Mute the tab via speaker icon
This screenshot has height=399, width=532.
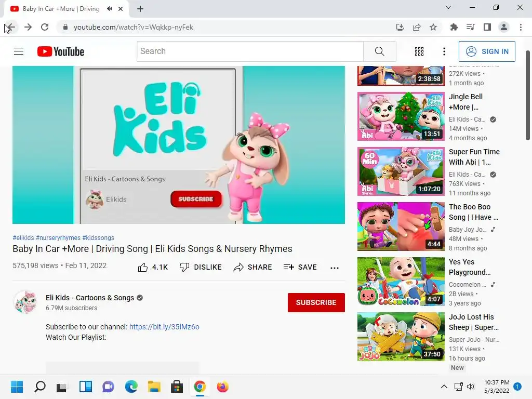(x=109, y=9)
